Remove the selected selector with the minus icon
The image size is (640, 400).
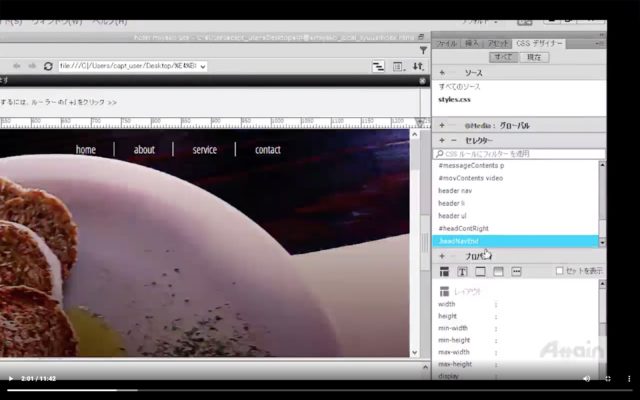tap(454, 140)
